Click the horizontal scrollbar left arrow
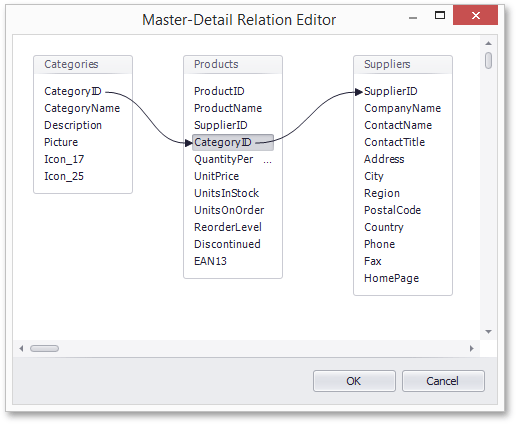 pyautogui.click(x=21, y=349)
